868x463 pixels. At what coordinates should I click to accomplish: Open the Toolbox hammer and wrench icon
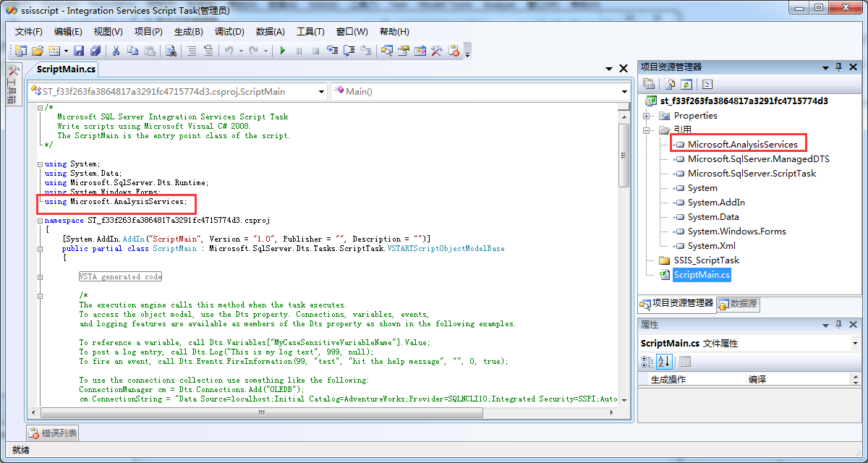(x=437, y=51)
